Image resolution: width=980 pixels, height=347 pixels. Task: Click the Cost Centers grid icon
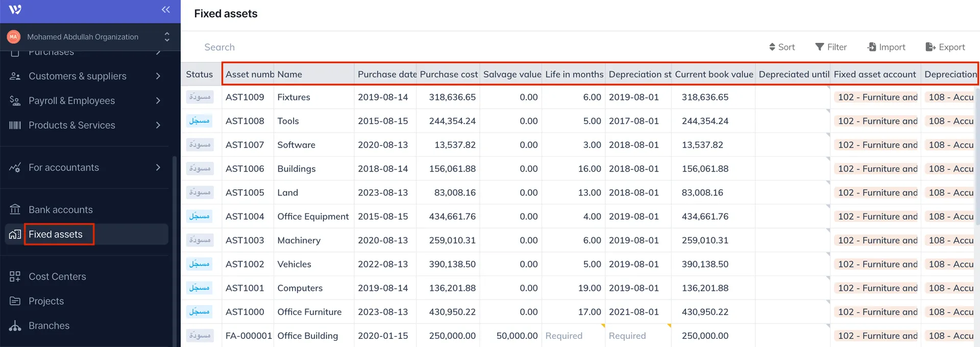tap(15, 277)
